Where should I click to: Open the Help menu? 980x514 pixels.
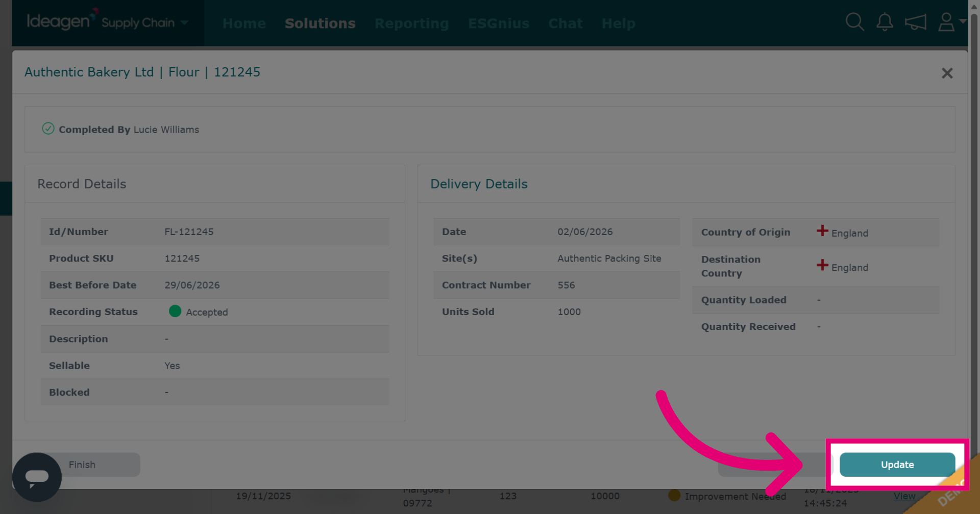619,23
